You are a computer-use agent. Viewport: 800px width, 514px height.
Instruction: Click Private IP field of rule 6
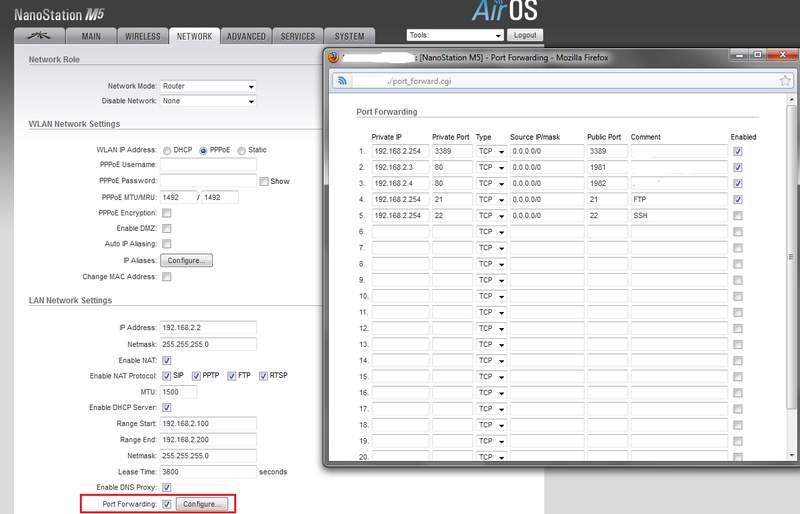click(401, 232)
